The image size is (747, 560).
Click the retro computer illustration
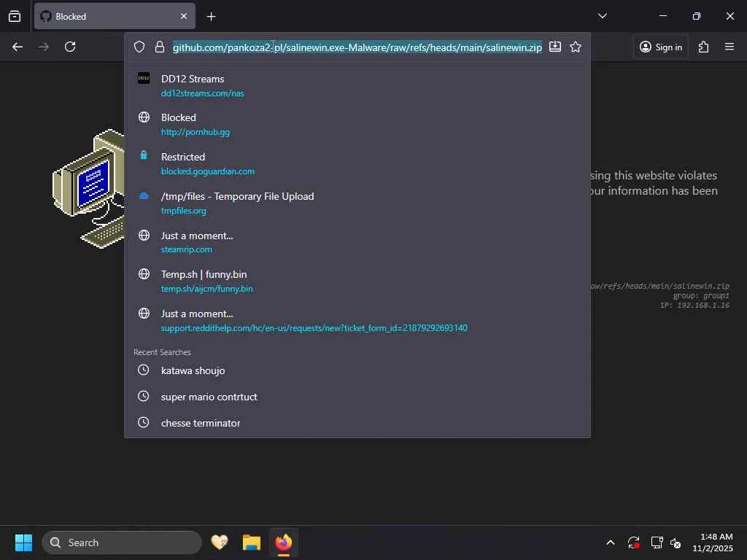coord(88,189)
